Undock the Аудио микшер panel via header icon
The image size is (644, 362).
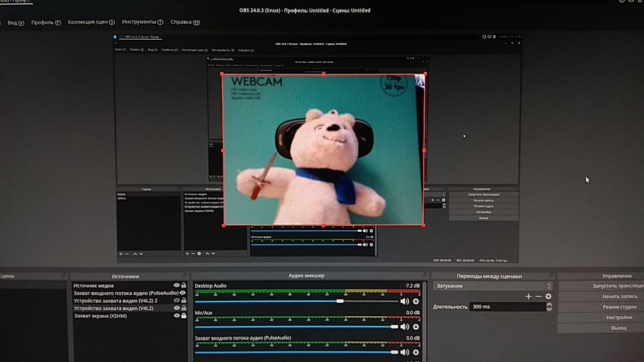tap(424, 276)
